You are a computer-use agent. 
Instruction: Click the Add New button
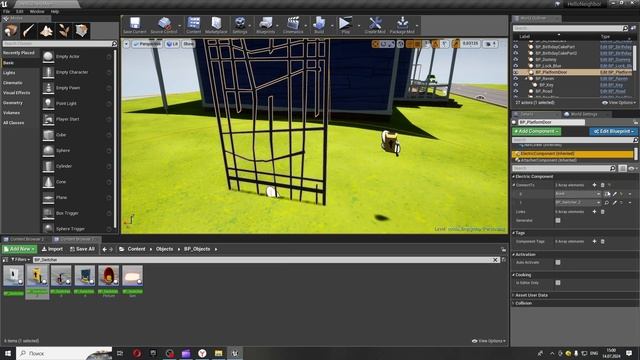pyautogui.click(x=19, y=249)
